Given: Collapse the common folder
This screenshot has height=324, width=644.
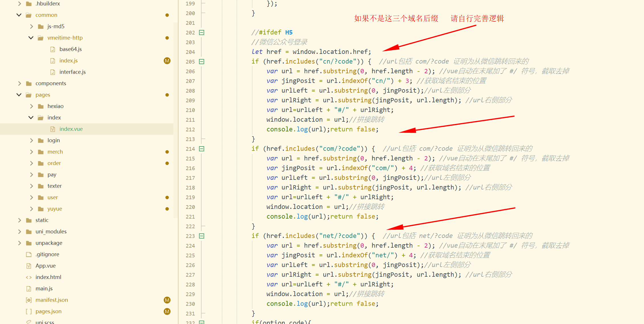Looking at the screenshot, I should [x=19, y=15].
